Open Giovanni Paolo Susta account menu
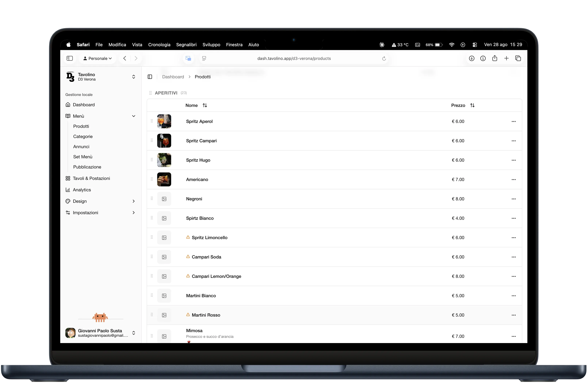The width and height of the screenshot is (588, 383). [x=101, y=333]
